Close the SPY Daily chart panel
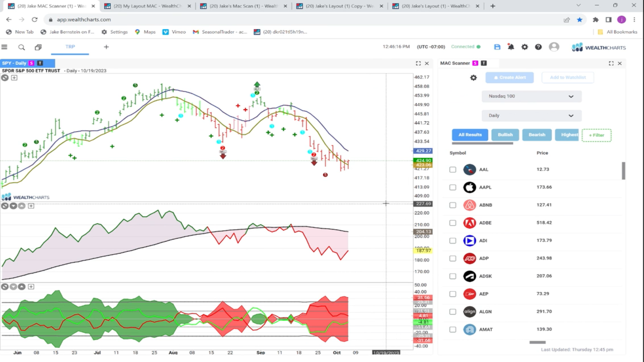The width and height of the screenshot is (644, 362). click(427, 63)
